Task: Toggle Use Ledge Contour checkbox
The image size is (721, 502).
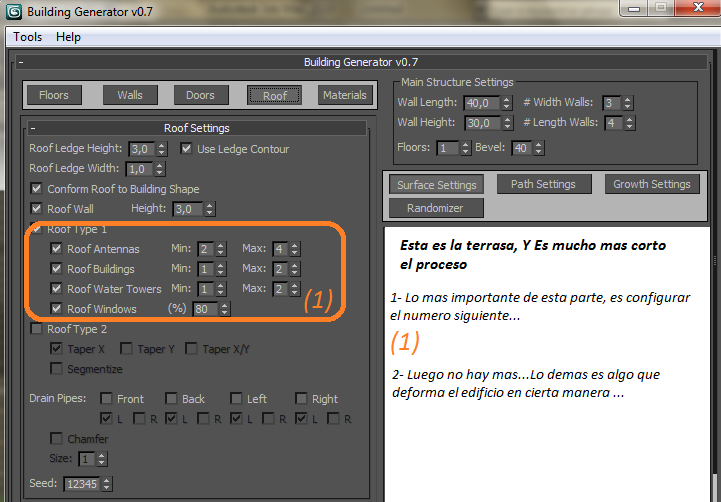Action: point(187,149)
